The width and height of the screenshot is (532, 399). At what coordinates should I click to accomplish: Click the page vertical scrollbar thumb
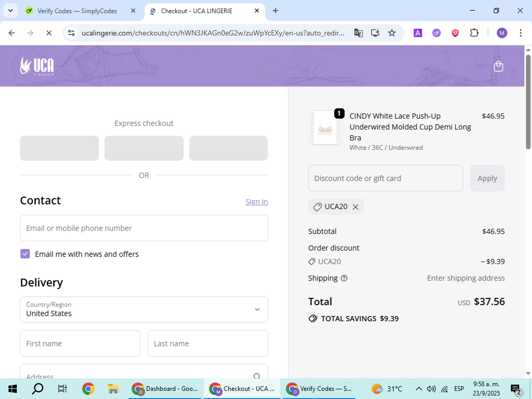(528, 102)
